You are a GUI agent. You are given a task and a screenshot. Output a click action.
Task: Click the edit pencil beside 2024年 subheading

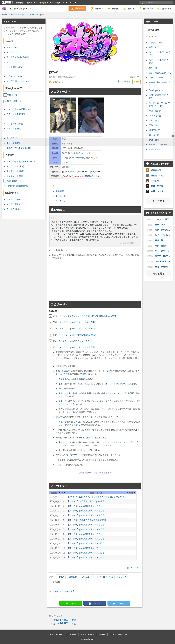coord(59,311)
